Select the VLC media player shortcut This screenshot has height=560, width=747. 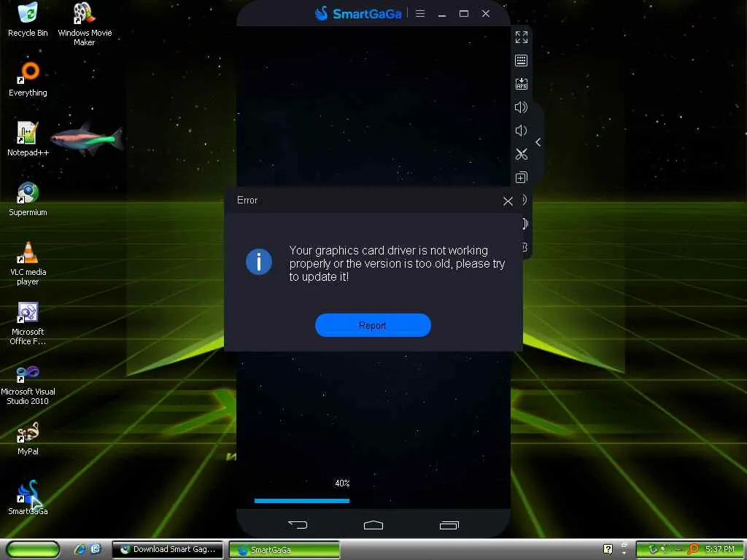click(28, 263)
